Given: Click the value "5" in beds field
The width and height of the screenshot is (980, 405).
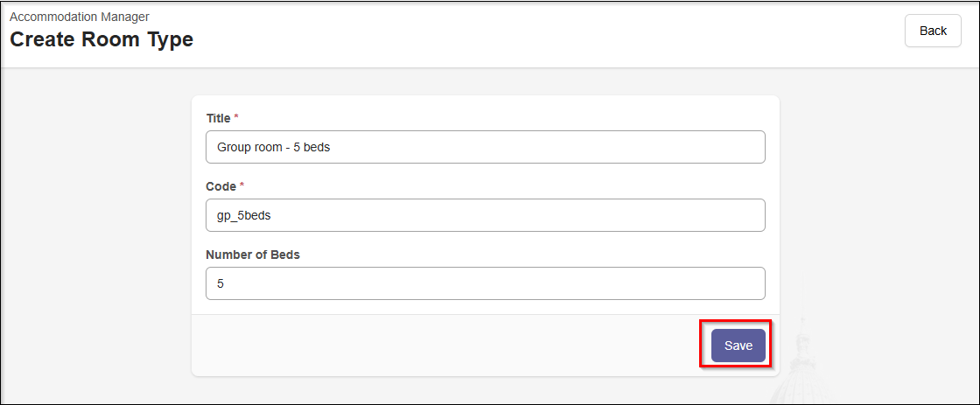Looking at the screenshot, I should pyautogui.click(x=220, y=284).
